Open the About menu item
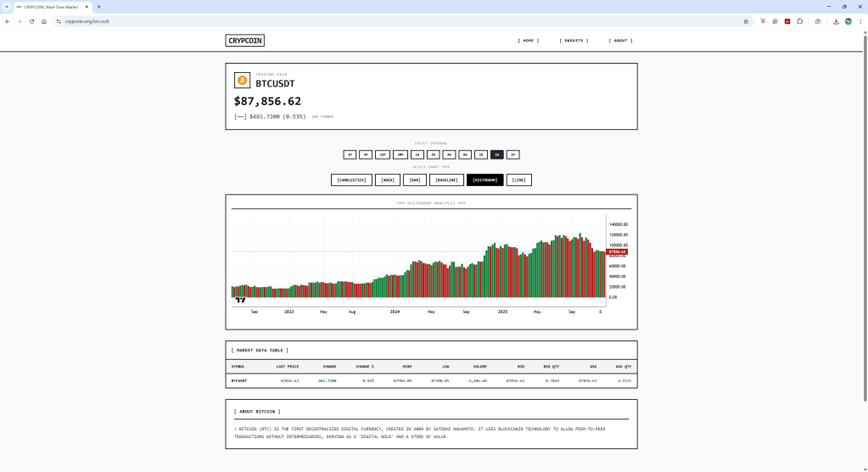The width and height of the screenshot is (868, 472). (x=620, y=40)
